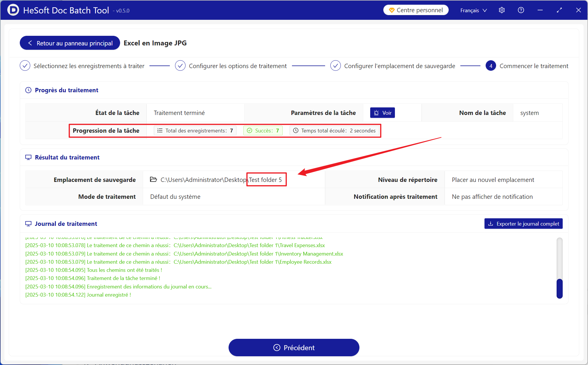588x365 pixels.
Task: Click Retour au panneau principal button
Action: point(70,43)
